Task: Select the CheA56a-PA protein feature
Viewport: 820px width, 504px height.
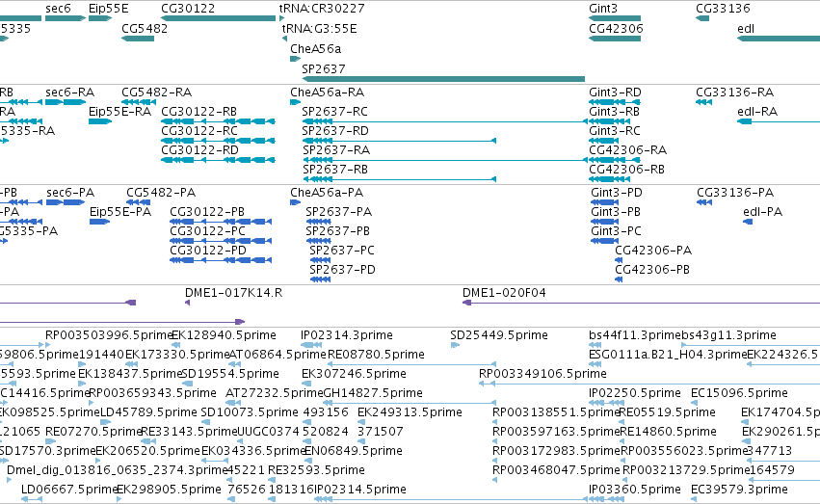Action: pos(295,202)
